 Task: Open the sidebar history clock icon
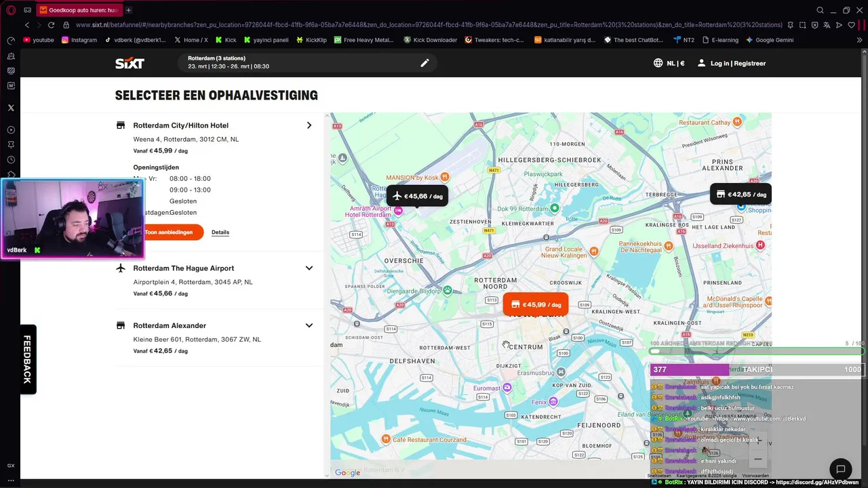(x=11, y=160)
